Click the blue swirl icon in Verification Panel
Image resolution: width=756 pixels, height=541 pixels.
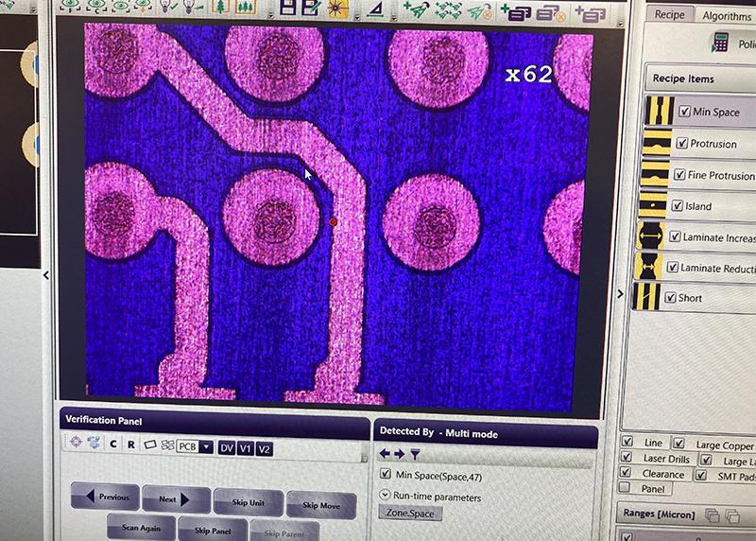pos(94,442)
